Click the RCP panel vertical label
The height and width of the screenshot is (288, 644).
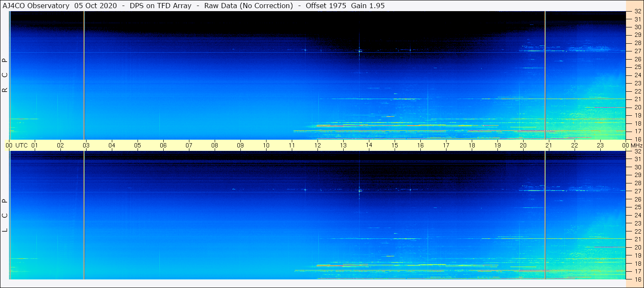5,75
